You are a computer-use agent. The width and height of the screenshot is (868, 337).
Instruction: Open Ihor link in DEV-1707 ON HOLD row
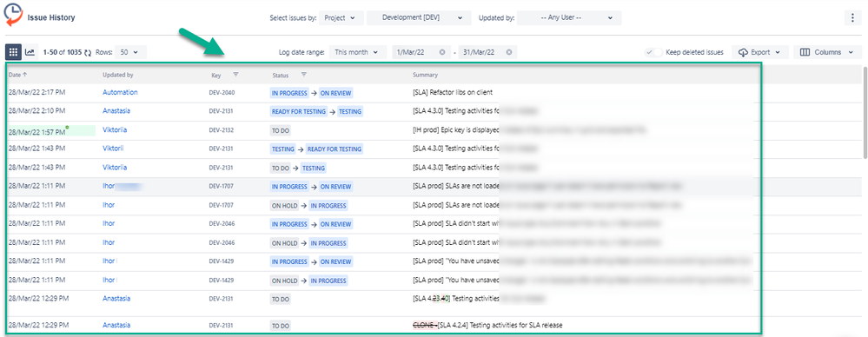(109, 205)
